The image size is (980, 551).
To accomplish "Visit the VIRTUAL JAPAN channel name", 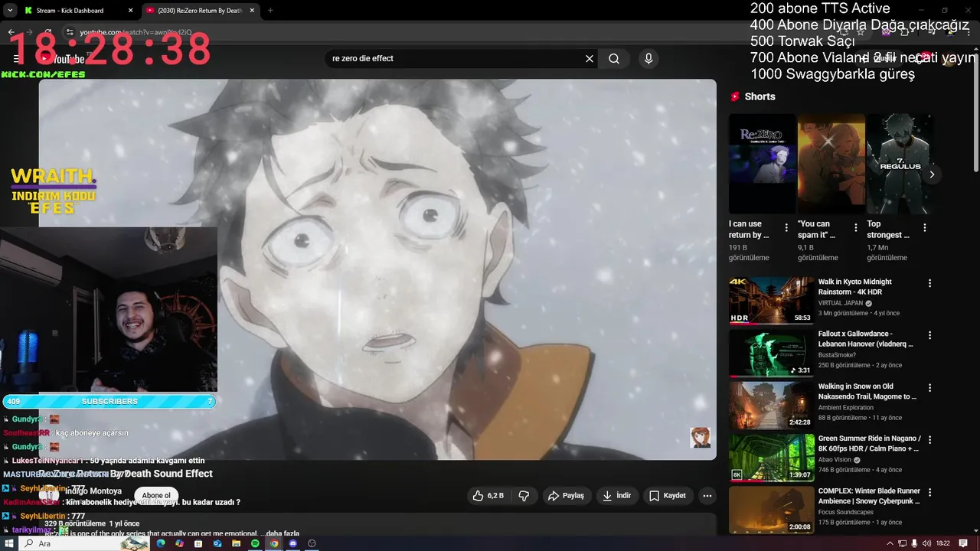I will tap(840, 303).
